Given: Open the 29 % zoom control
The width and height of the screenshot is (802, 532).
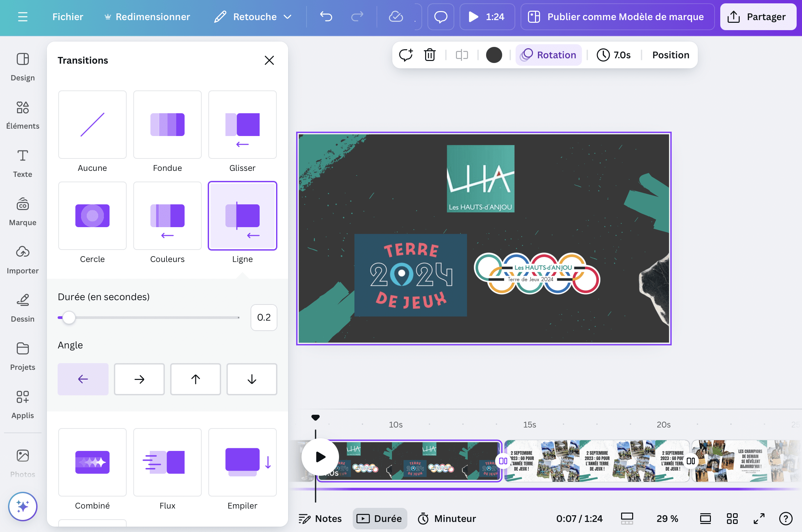Looking at the screenshot, I should click(667, 518).
